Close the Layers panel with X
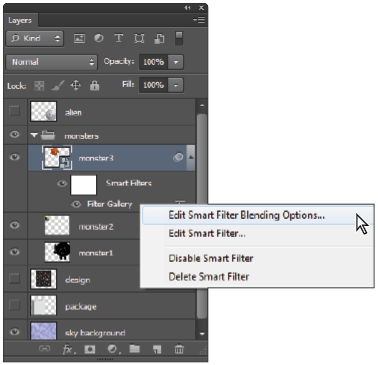 (201, 7)
